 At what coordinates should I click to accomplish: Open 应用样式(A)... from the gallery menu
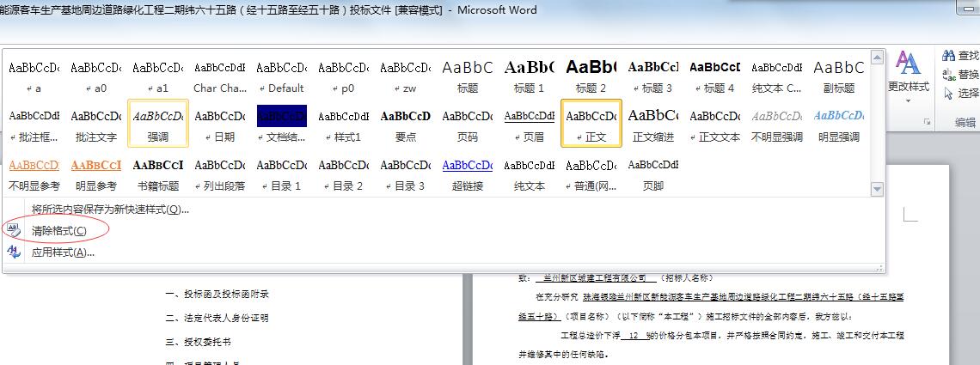[x=63, y=252]
